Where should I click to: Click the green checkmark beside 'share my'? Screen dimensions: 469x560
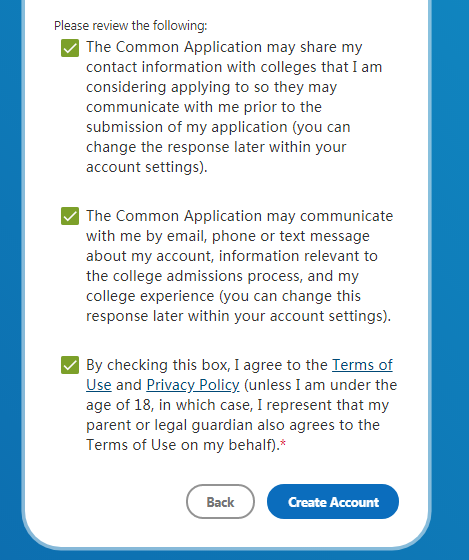click(70, 48)
